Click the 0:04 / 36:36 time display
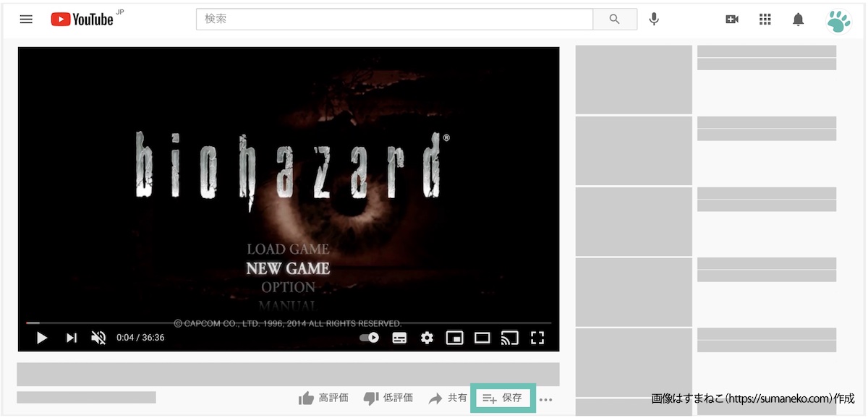 pos(140,338)
